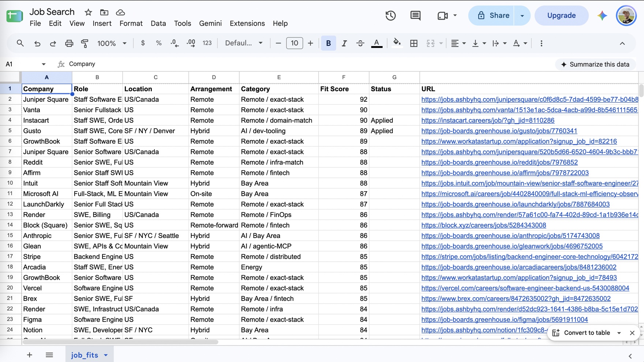This screenshot has width=644, height=362.
Task: Open the job_fits sheet tab menu arrow
Action: point(106,355)
